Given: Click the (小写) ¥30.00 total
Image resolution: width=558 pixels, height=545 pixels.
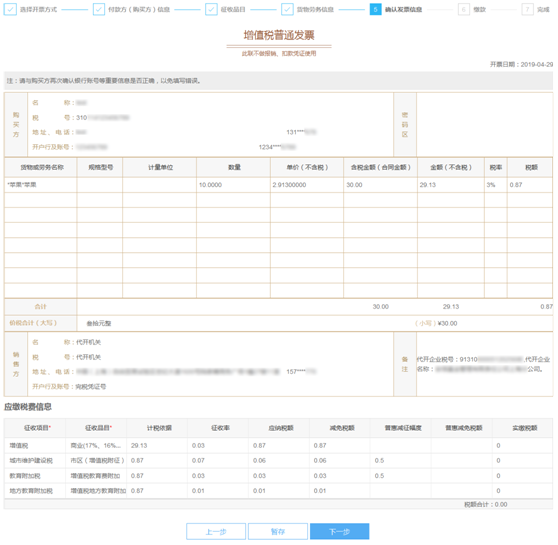Looking at the screenshot, I should [x=436, y=323].
